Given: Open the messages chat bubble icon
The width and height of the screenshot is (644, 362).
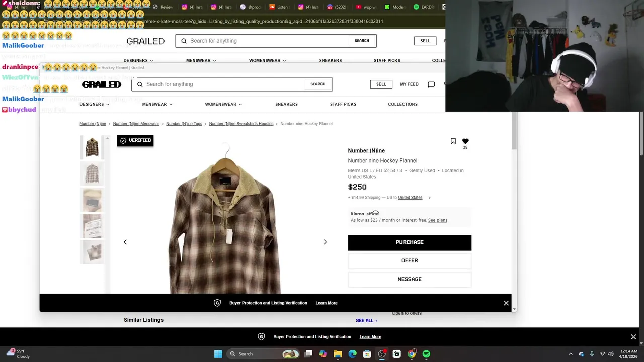Looking at the screenshot, I should (x=431, y=84).
